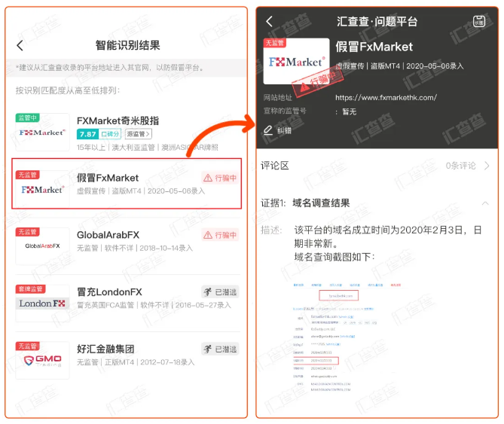The image size is (504, 424).
Task: Tap the 套牌监管 tag on 冒充LondonFX
Action: pyautogui.click(x=31, y=289)
